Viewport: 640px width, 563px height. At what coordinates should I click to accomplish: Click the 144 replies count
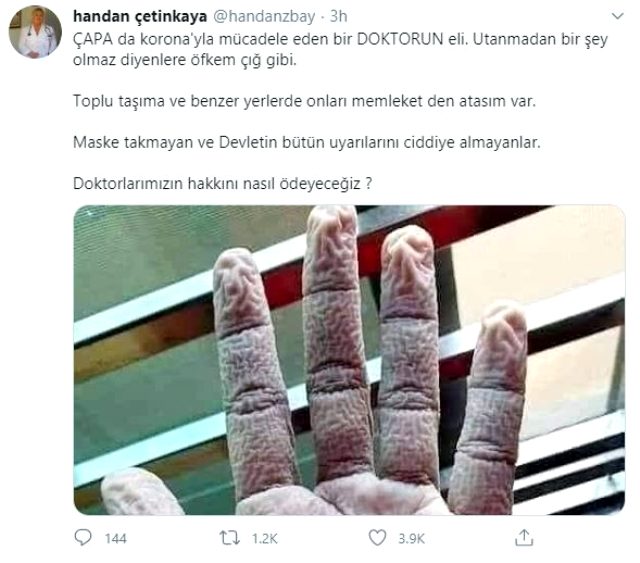click(x=116, y=539)
